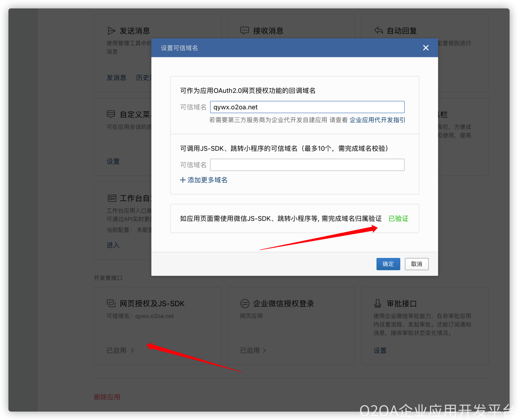Image resolution: width=518 pixels, height=420 pixels.
Task: Expand 已启用 chevron under 网页授权及JS-SDK
Action: click(133, 351)
